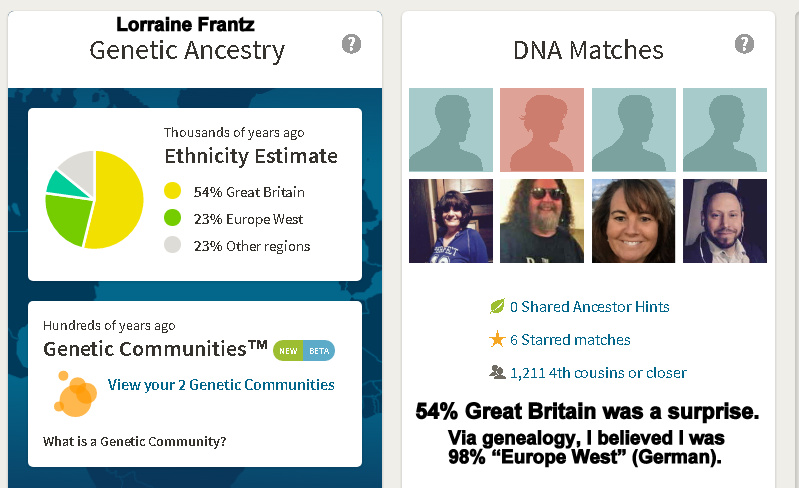Open 1,211 4th cousins or closer link

pyautogui.click(x=598, y=373)
